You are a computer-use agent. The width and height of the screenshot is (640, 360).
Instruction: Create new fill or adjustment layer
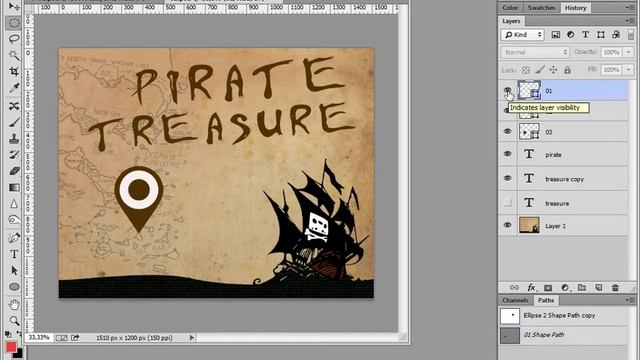click(x=565, y=288)
